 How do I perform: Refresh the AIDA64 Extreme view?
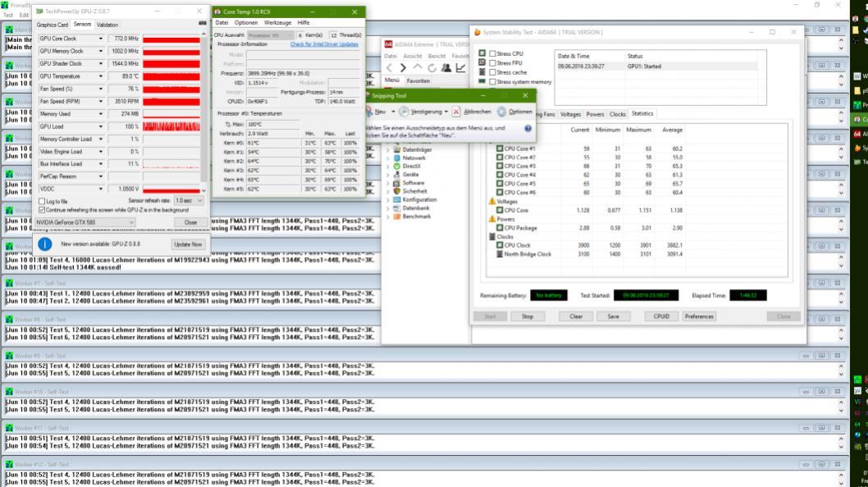pyautogui.click(x=432, y=68)
